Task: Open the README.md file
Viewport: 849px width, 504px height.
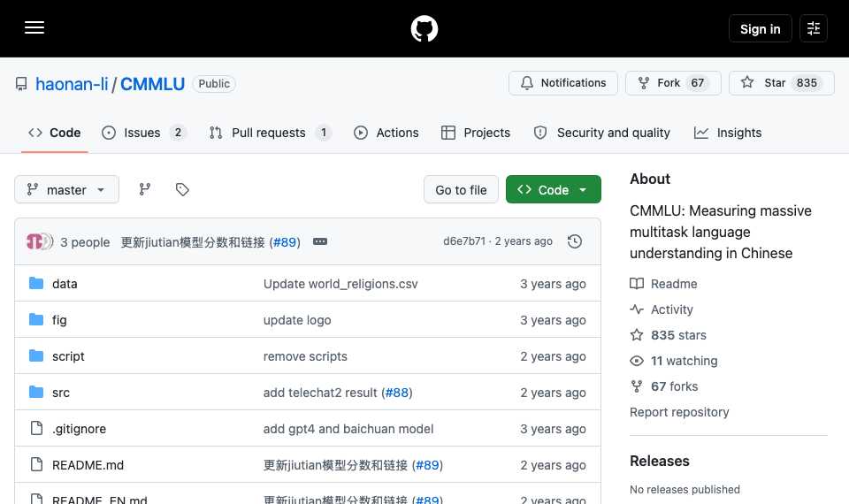Action: point(88,465)
